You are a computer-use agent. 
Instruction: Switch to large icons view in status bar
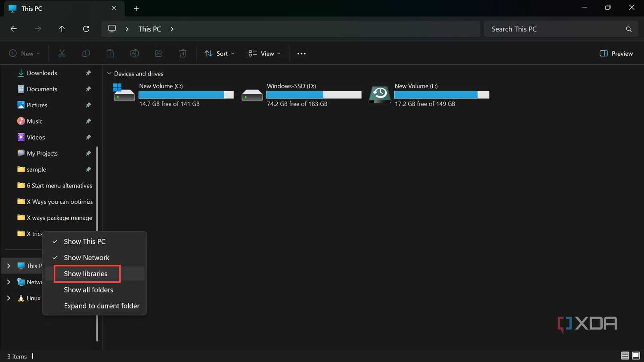click(x=636, y=356)
